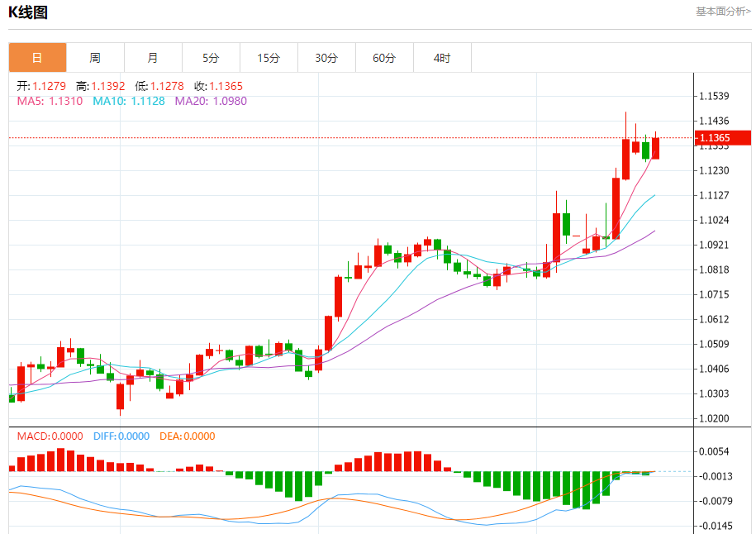
Task: Click the 1.0200 price axis label
Action: coord(714,418)
